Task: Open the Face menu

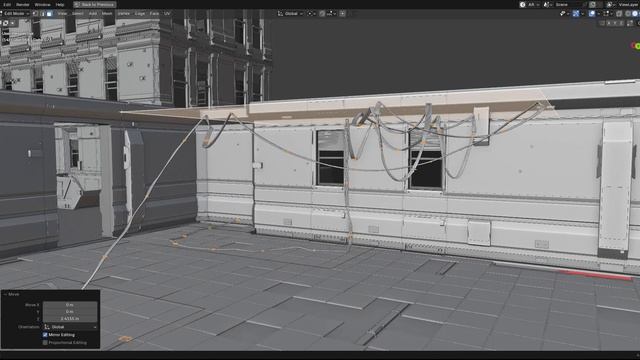Action: (x=154, y=13)
